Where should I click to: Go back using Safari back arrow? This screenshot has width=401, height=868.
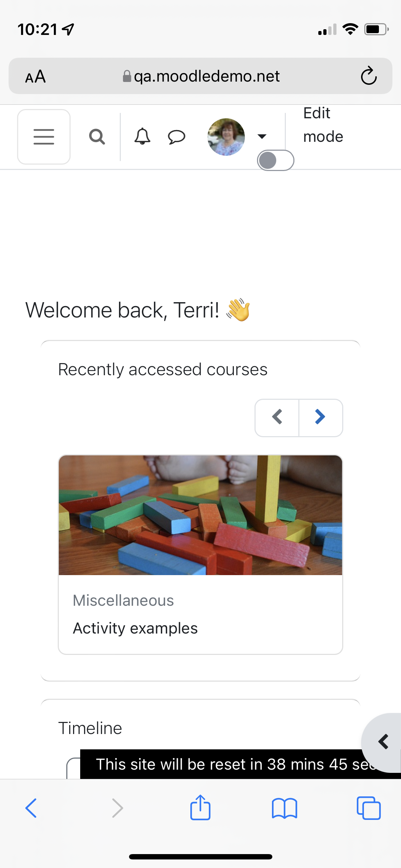pyautogui.click(x=31, y=808)
